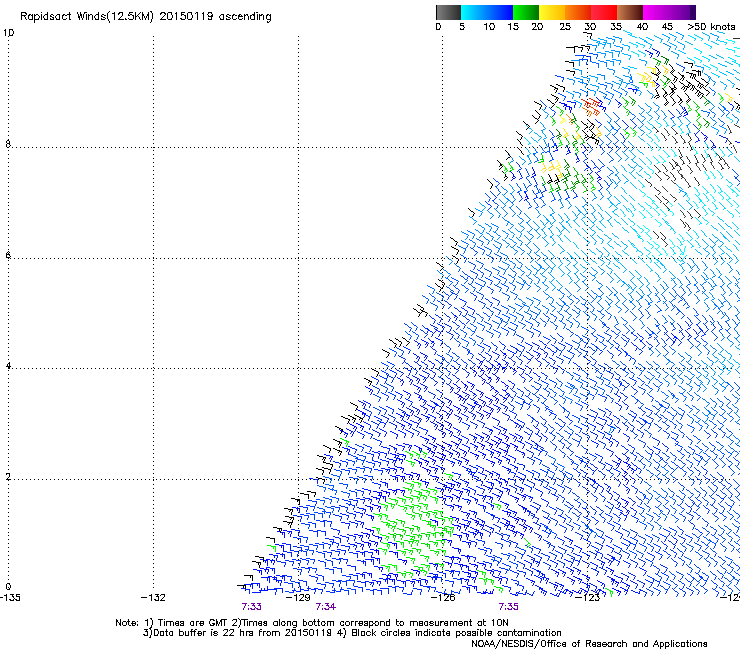Click the latitude axis label '6'

(8, 255)
